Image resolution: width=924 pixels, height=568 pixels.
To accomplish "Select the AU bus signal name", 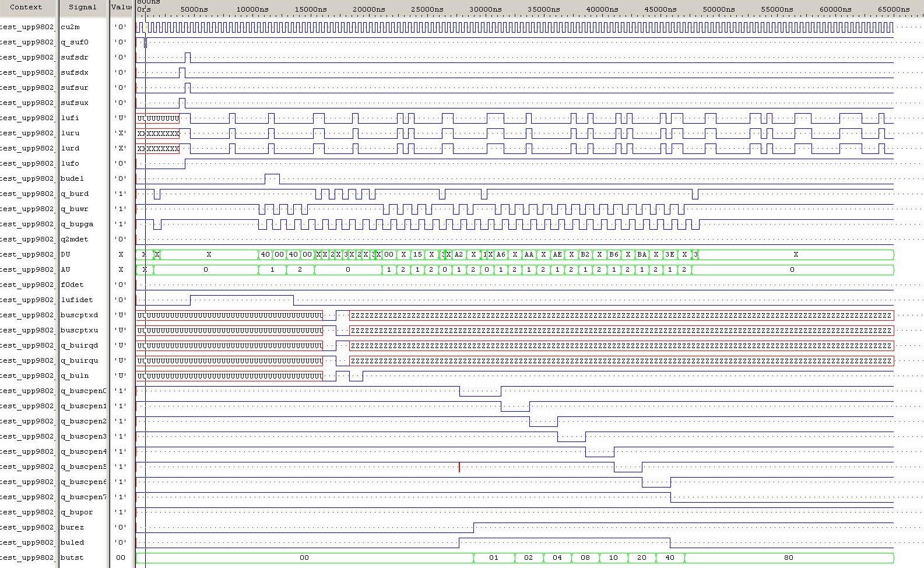I will point(65,269).
